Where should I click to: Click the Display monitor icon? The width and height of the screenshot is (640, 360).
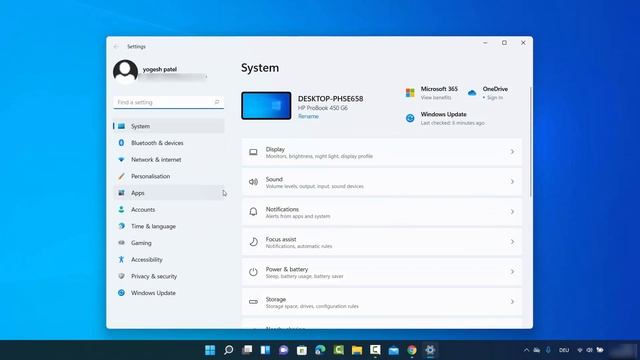253,152
